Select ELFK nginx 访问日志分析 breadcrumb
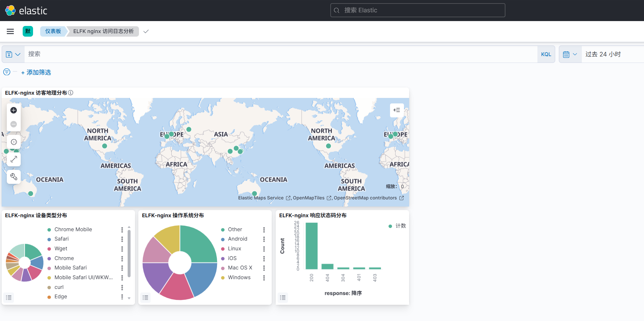The height and width of the screenshot is (321, 644). coord(103,31)
